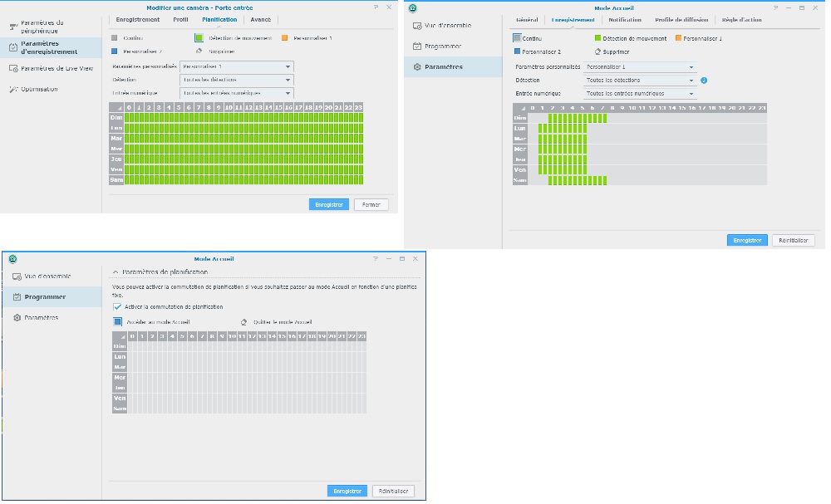Click info icon beside Détection dropdown

point(704,81)
